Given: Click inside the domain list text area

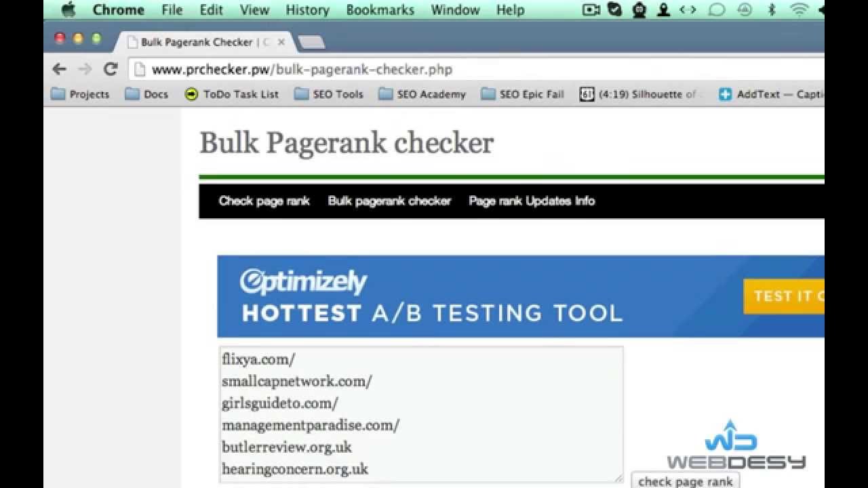Looking at the screenshot, I should pos(420,415).
